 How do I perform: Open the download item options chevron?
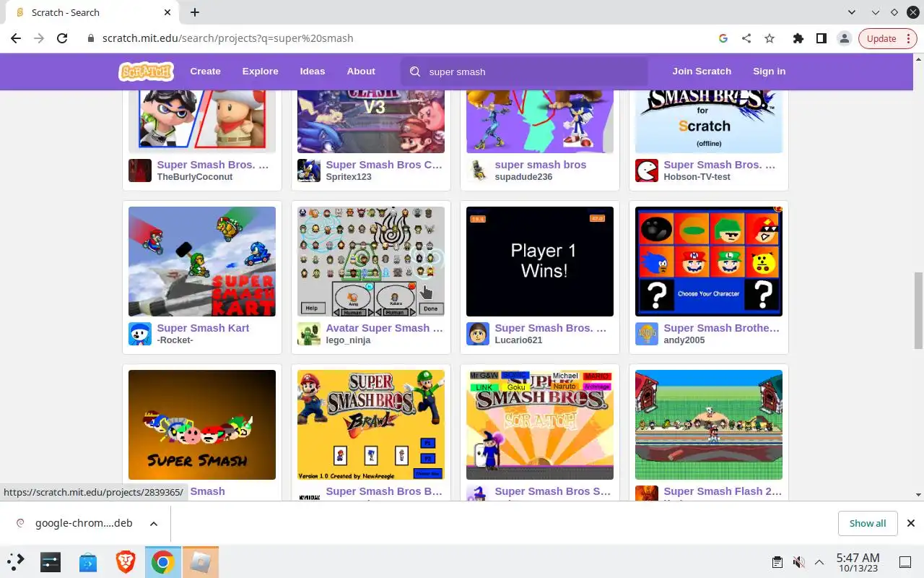pyautogui.click(x=154, y=523)
